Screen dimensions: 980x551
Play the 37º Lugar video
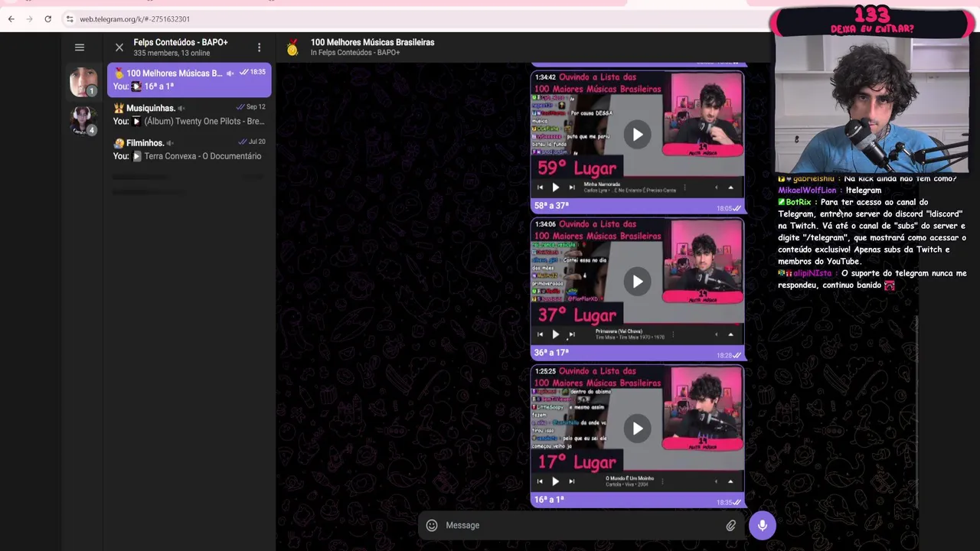click(x=638, y=282)
